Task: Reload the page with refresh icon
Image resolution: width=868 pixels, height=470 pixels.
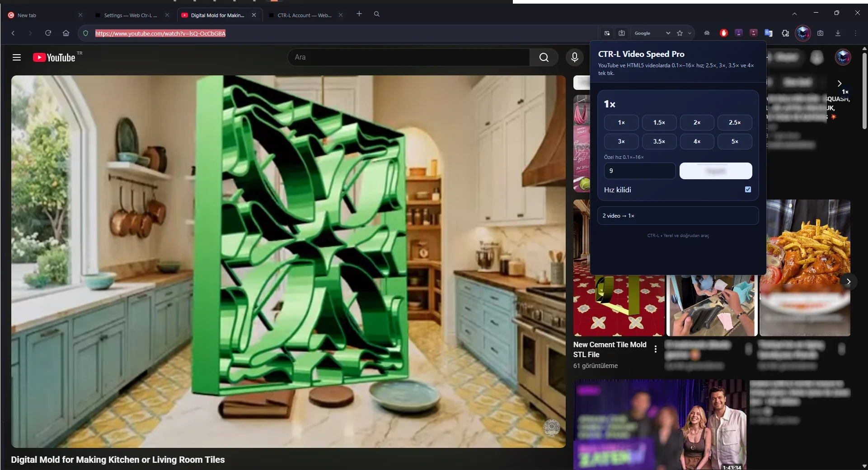Action: point(48,33)
